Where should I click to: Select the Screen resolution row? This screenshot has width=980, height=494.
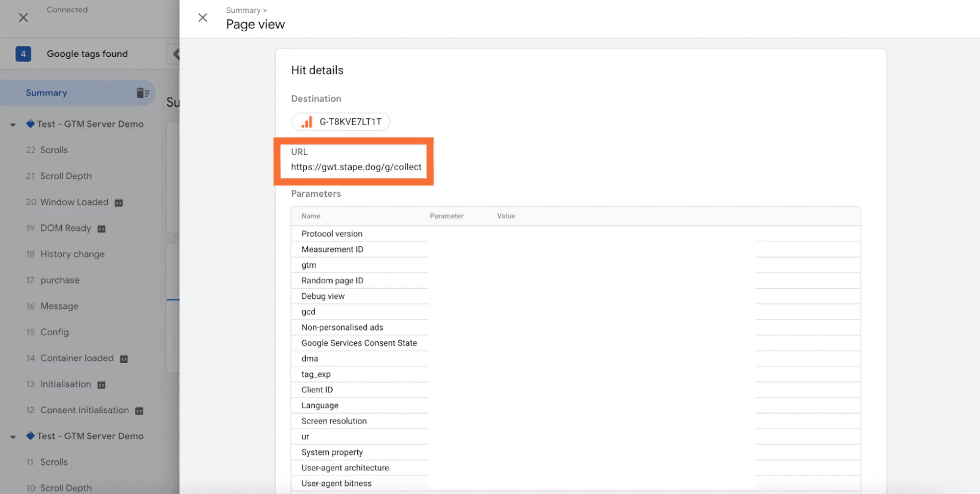[x=576, y=421]
